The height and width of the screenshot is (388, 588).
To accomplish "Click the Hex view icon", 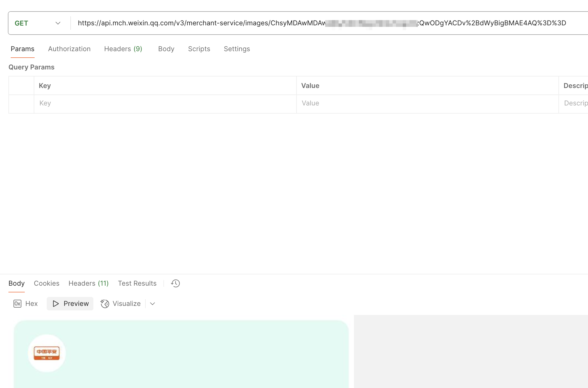I will click(17, 304).
